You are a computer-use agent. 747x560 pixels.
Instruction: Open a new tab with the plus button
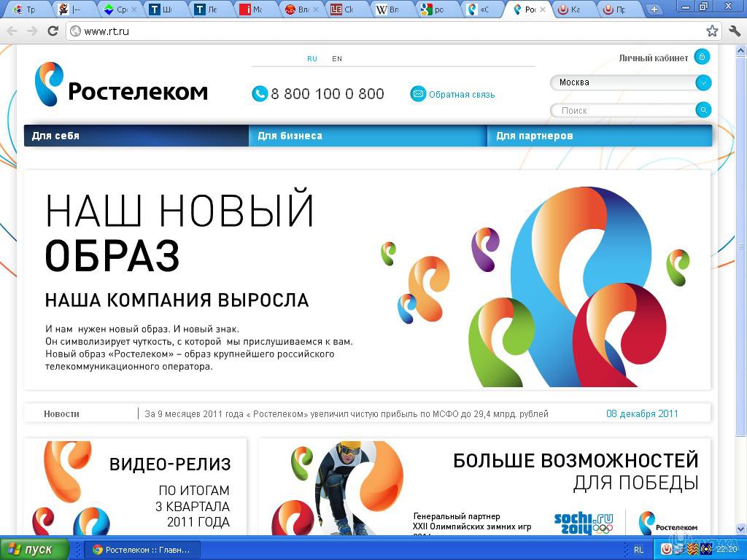[x=654, y=9]
